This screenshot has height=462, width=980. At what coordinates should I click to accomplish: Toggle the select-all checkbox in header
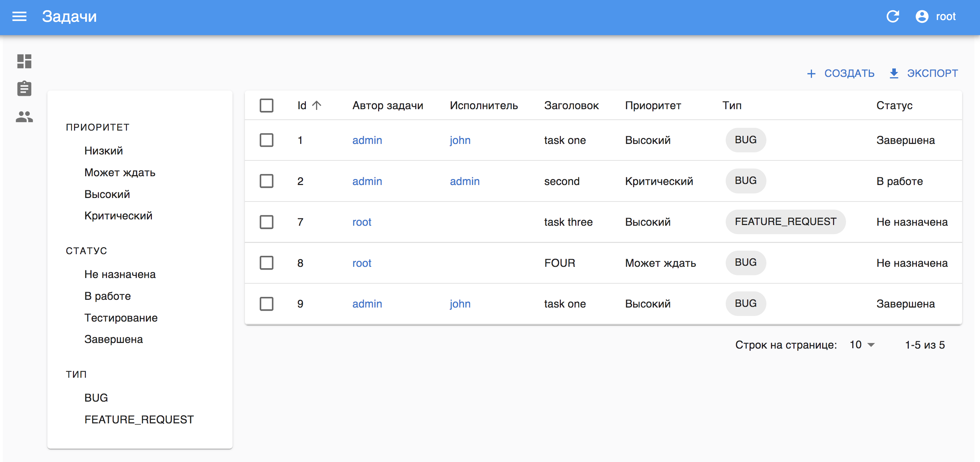(266, 106)
